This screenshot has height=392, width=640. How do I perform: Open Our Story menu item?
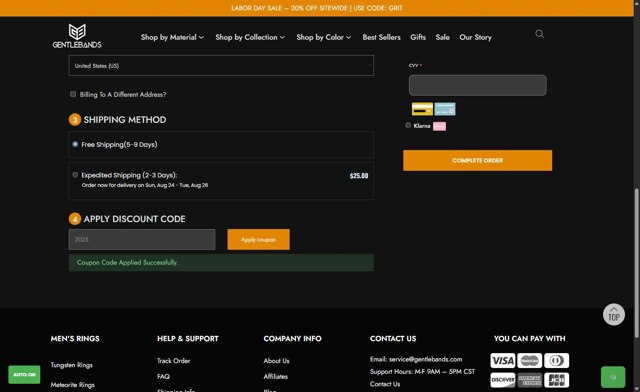[476, 37]
